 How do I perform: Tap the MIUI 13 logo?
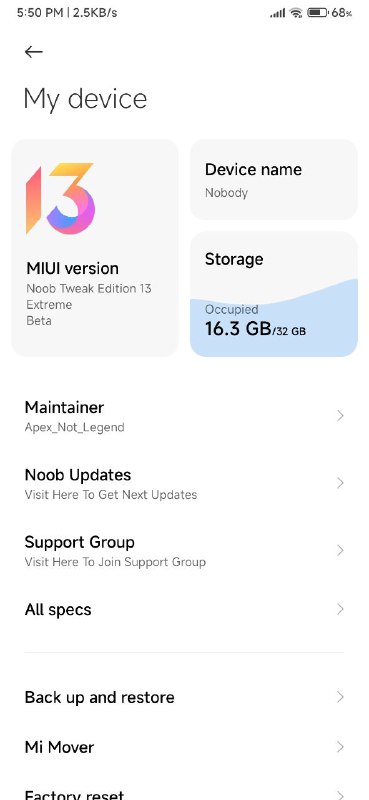(x=60, y=198)
